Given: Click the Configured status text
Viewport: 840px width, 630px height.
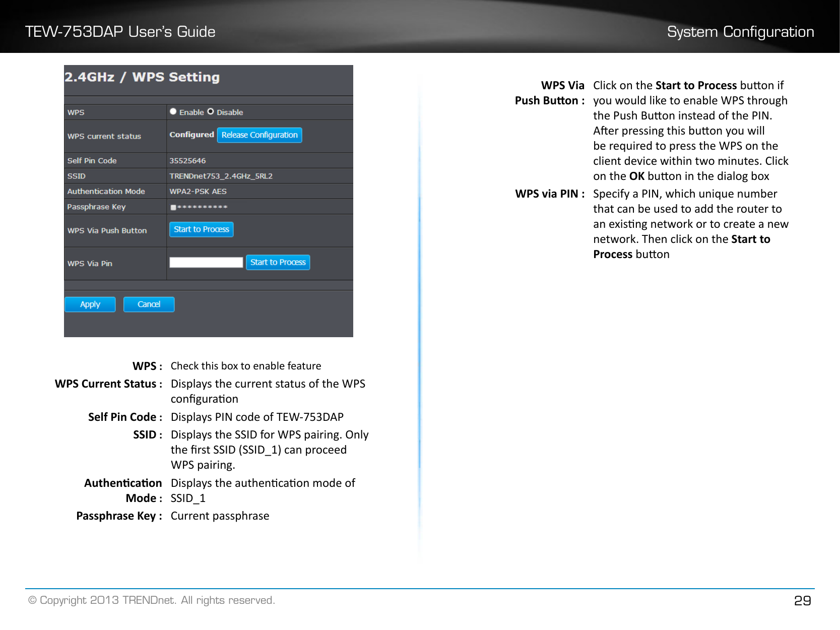Looking at the screenshot, I should point(191,135).
